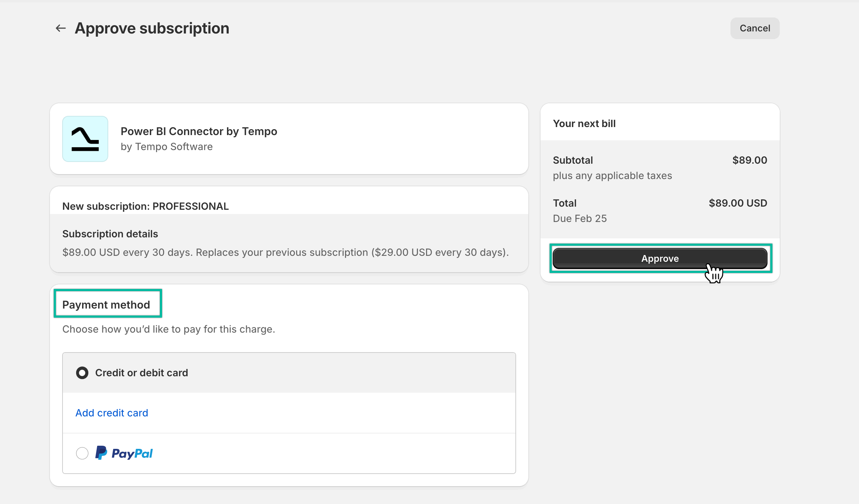Screen dimensions: 859x504
Task: Select the Credit or debit card option
Action: (82, 372)
